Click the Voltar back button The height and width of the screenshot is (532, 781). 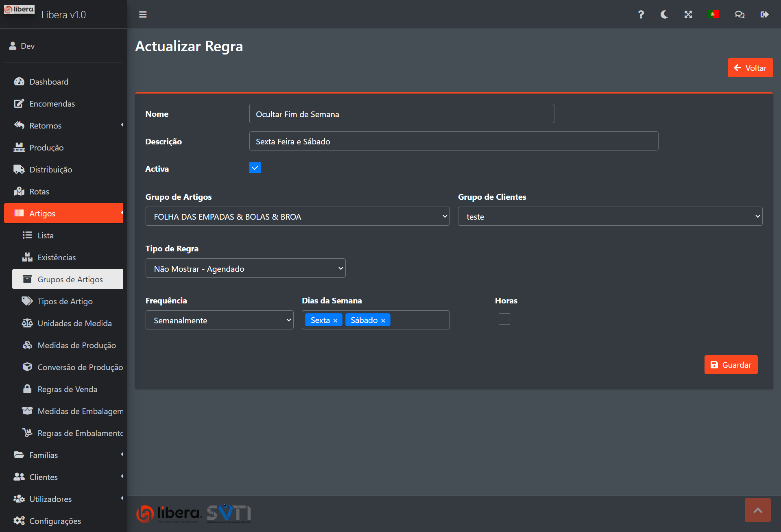(x=750, y=68)
